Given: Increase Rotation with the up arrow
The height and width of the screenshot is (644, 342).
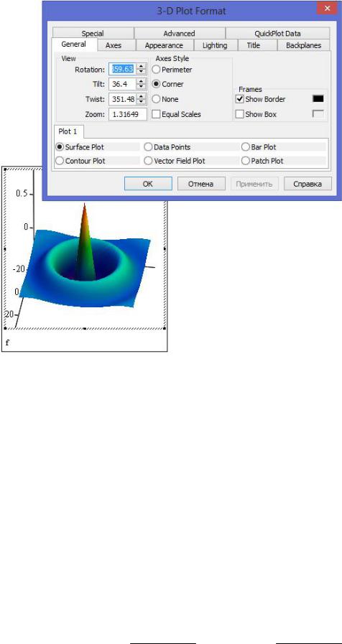Looking at the screenshot, I should click(142, 67).
